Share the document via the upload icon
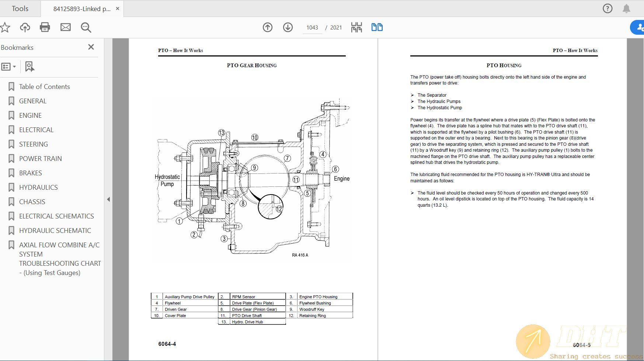The width and height of the screenshot is (644, 361). (x=25, y=27)
